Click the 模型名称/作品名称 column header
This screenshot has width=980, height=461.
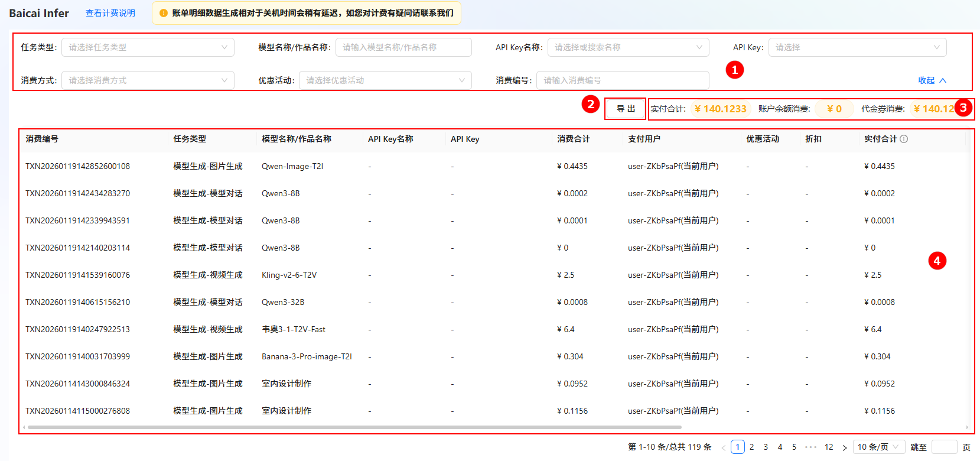tap(297, 139)
